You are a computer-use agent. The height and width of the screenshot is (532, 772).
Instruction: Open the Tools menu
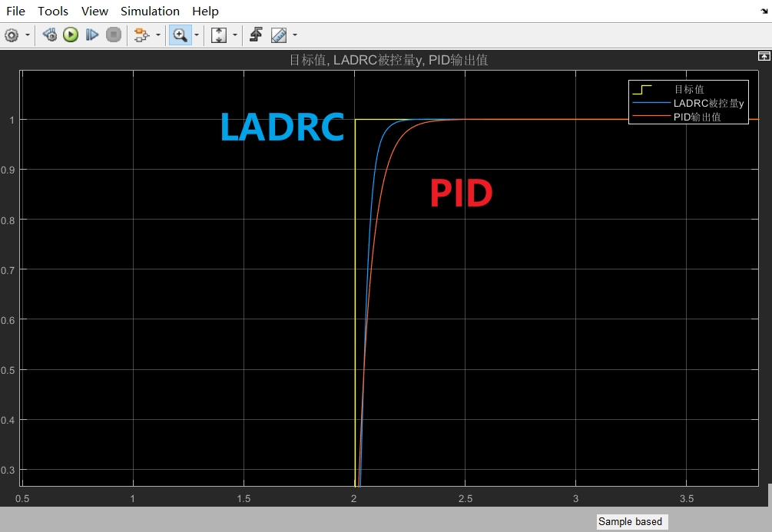[53, 11]
